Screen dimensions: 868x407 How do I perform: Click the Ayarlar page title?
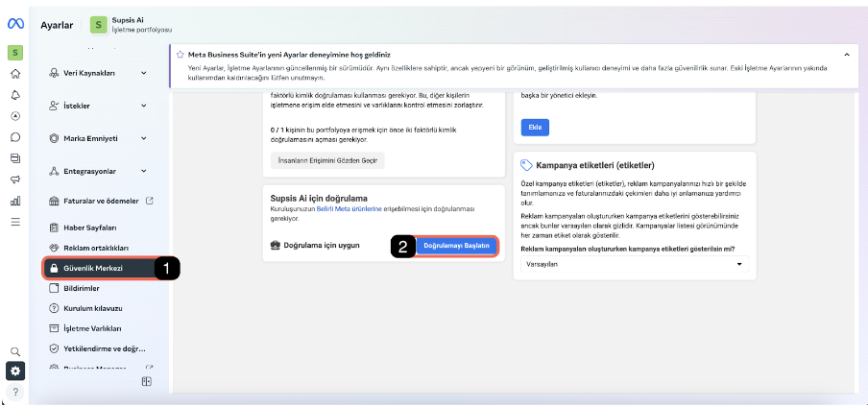coord(57,25)
